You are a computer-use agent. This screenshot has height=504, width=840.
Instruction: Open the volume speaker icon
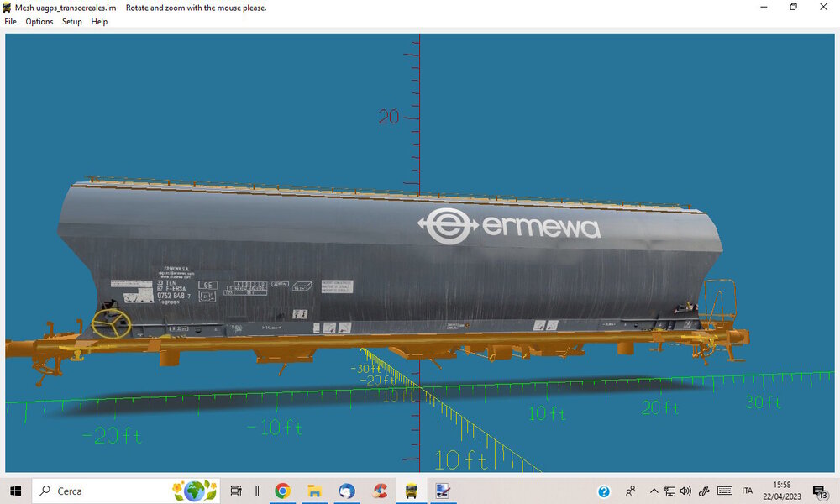coord(685,491)
